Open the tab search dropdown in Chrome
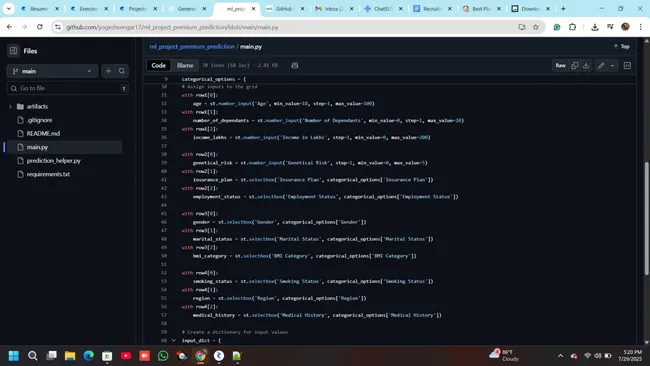Viewport: 650px width, 366px height. click(x=8, y=8)
